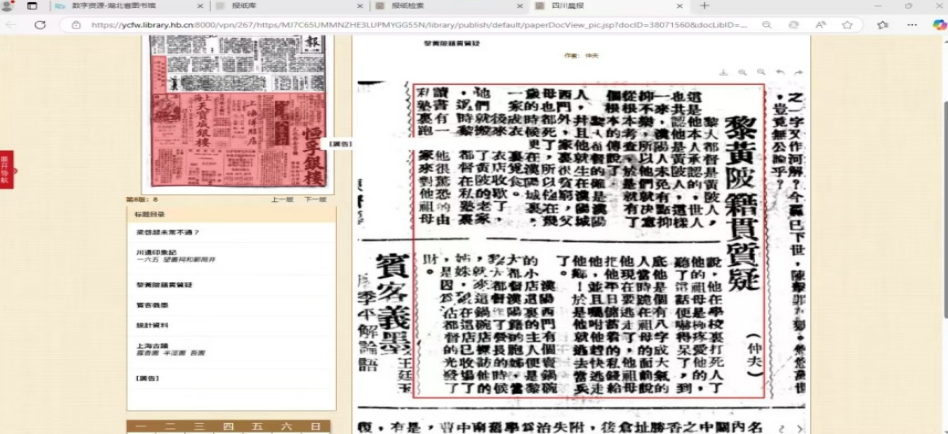Viewport: 948px width, 434px height.
Task: Refresh the browser page
Action: pyautogui.click(x=40, y=25)
